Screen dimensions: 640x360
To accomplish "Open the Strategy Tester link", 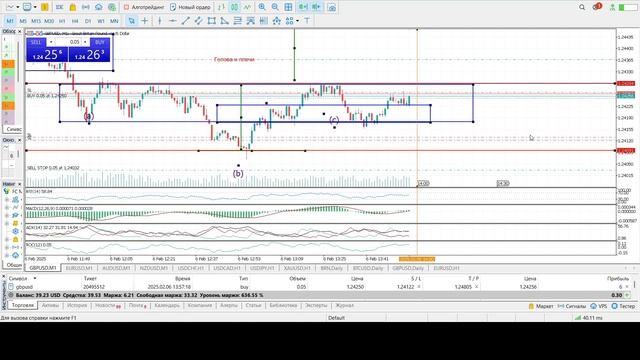I will pos(623,306).
